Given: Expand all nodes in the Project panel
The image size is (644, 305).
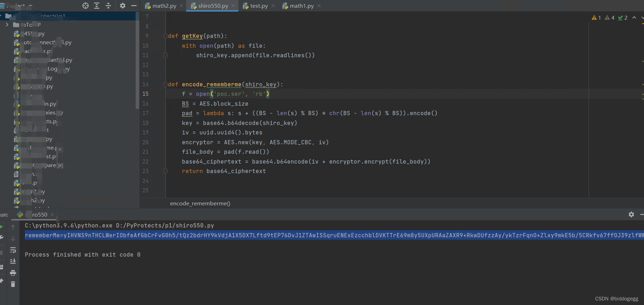Looking at the screenshot, I should [97, 6].
